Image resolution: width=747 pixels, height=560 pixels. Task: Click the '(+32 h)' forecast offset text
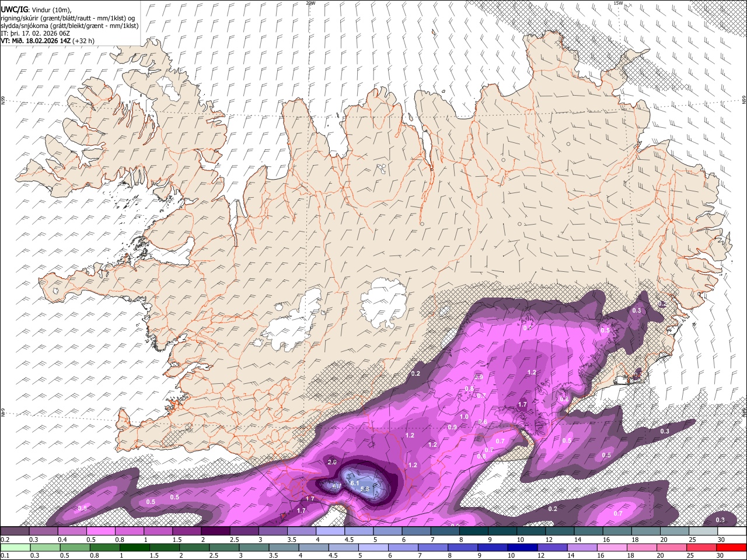tap(83, 41)
